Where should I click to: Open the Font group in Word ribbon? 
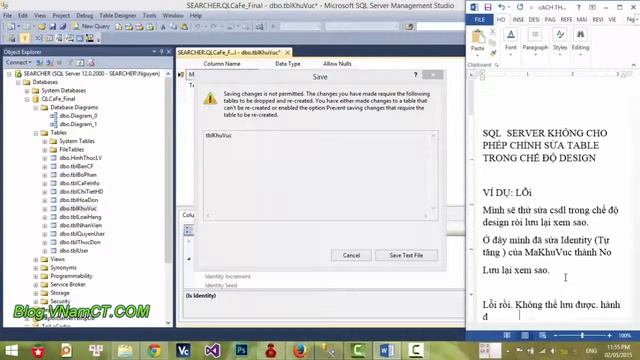(x=511, y=42)
